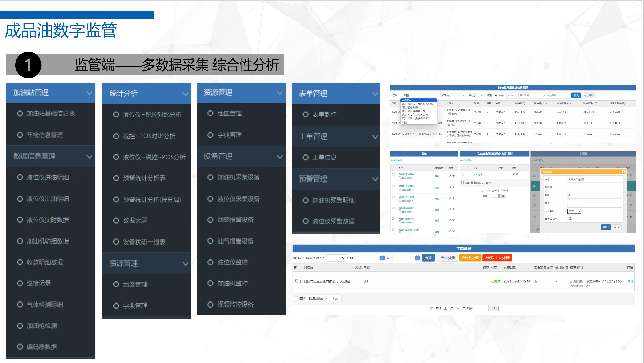Click the red 3天以上未处理 filter button
Screen dimensions: 644x363
497,258
